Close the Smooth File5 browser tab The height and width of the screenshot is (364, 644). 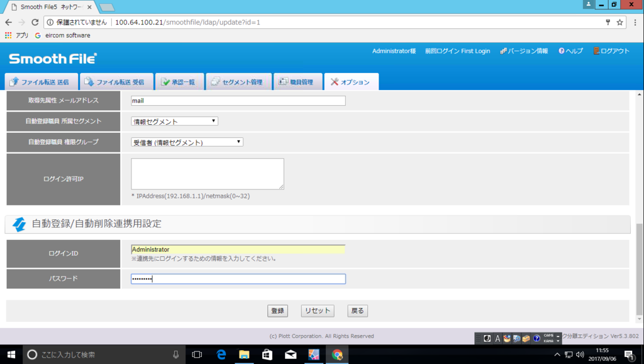tap(89, 7)
